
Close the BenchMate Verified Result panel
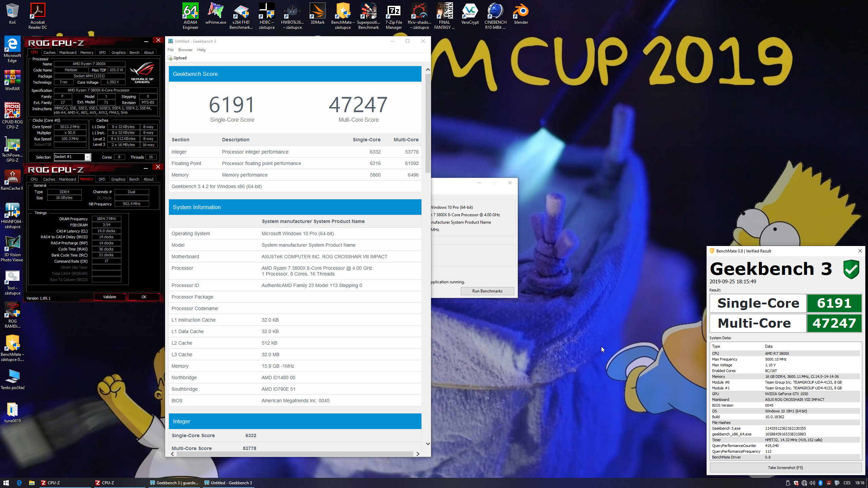point(860,251)
